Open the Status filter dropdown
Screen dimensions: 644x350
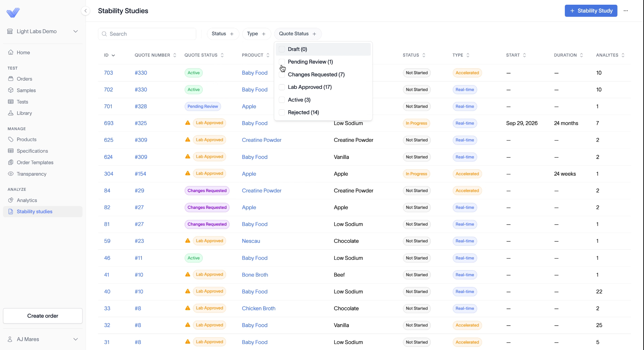(x=223, y=34)
